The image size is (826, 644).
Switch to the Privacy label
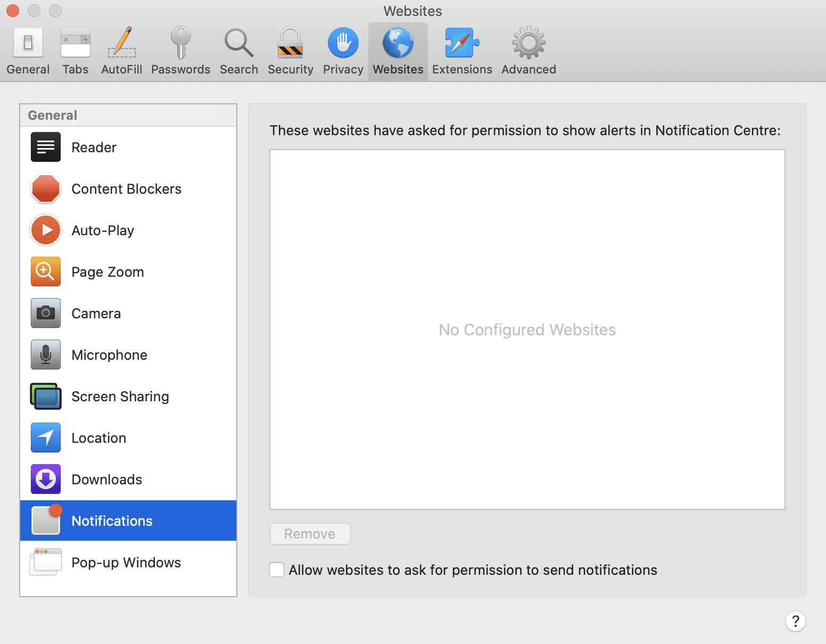coord(343,70)
